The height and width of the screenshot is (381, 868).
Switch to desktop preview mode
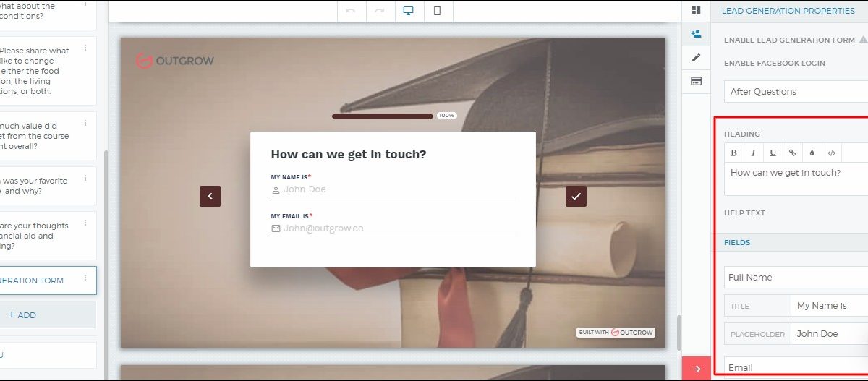point(408,11)
